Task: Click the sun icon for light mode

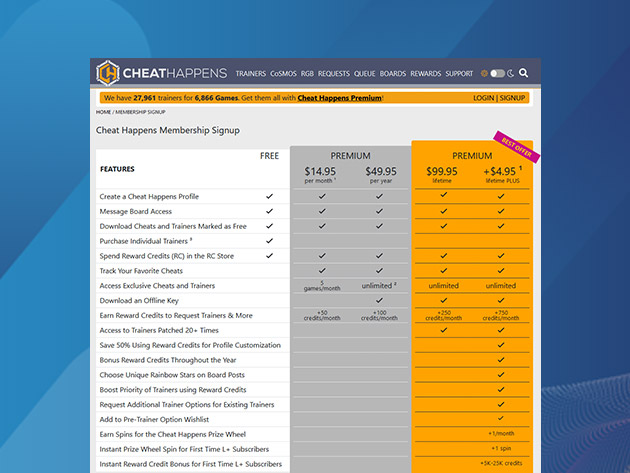Action: coord(485,73)
